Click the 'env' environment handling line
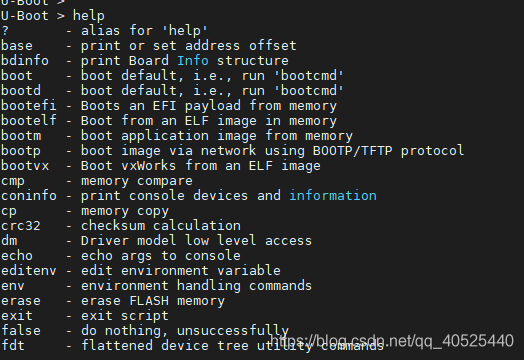The image size is (524, 360). [156, 286]
